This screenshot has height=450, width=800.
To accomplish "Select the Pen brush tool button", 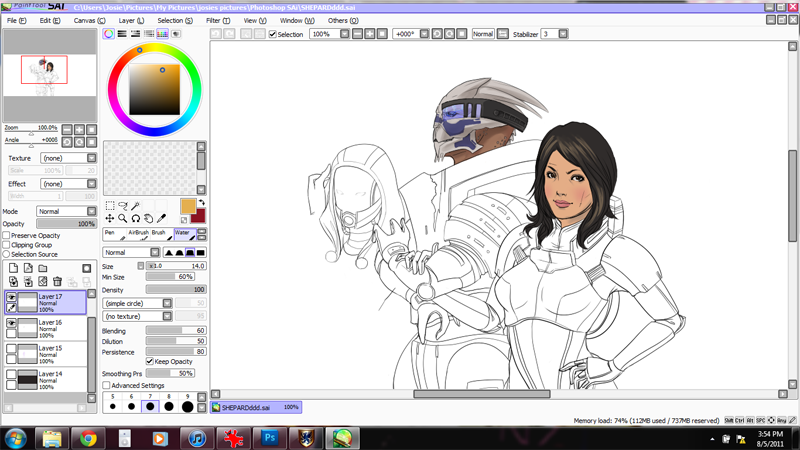I will pyautogui.click(x=112, y=235).
